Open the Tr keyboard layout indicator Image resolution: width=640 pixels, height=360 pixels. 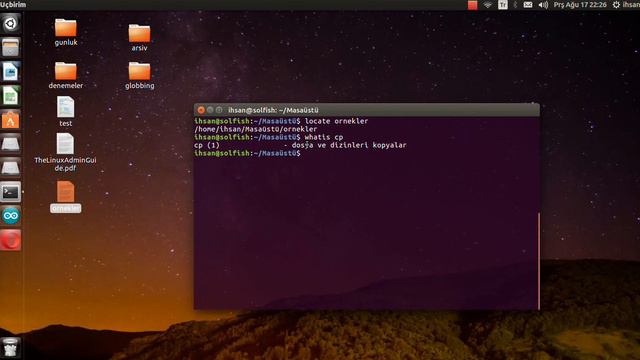502,5
